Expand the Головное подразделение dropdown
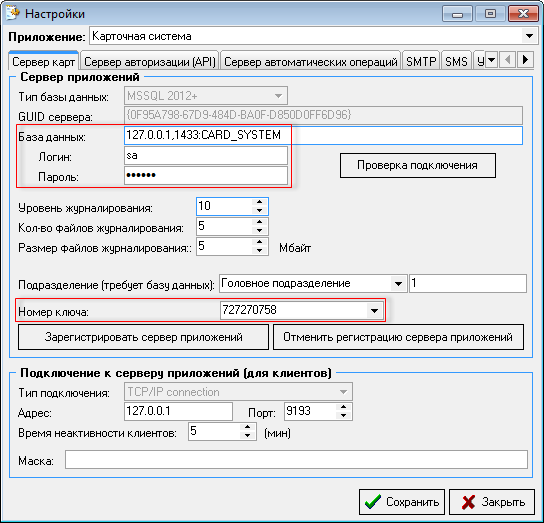The width and height of the screenshot is (544, 523). click(x=399, y=284)
